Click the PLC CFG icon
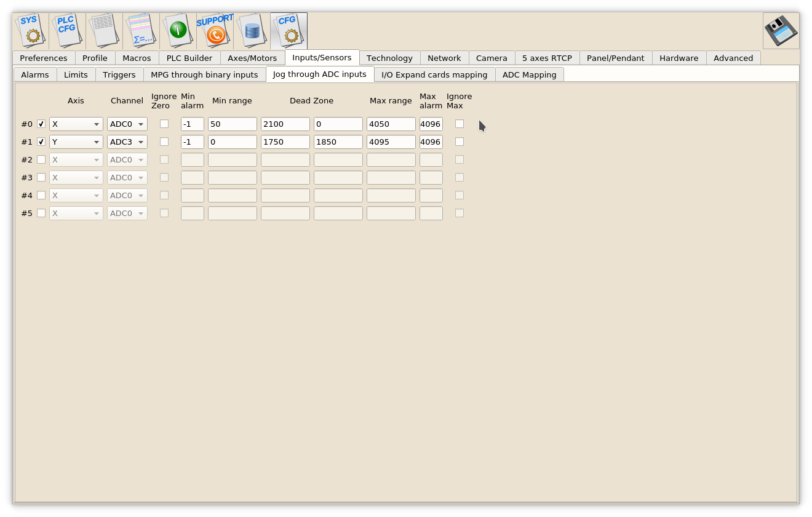Viewport: 812px width, 517px height. coord(67,31)
